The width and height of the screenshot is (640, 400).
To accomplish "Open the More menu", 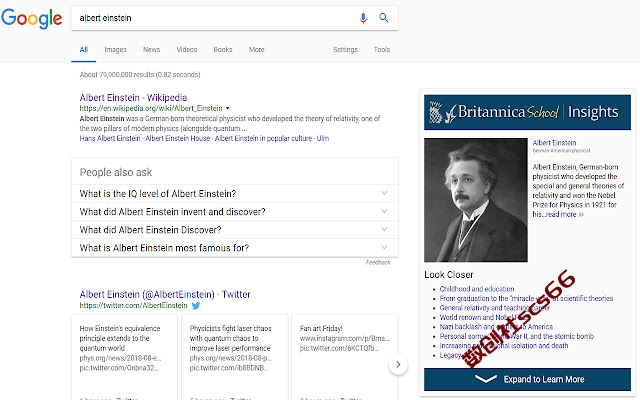I will pos(257,49).
